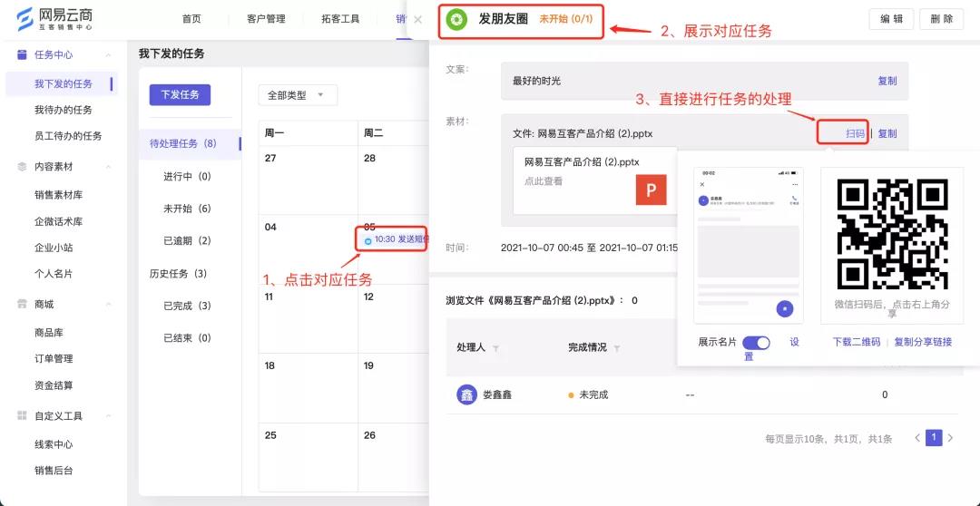Select 进行中 (0) filter
The width and height of the screenshot is (980, 506).
(x=188, y=176)
